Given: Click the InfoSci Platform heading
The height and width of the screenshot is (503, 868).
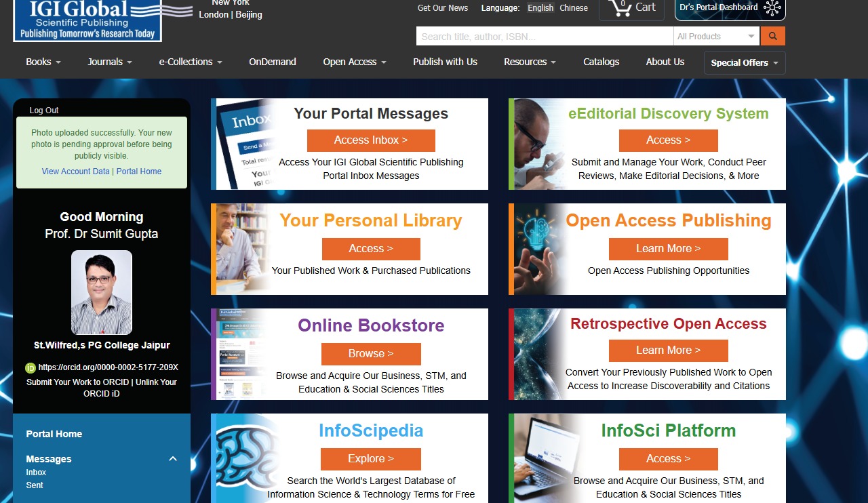Looking at the screenshot, I should (x=669, y=431).
